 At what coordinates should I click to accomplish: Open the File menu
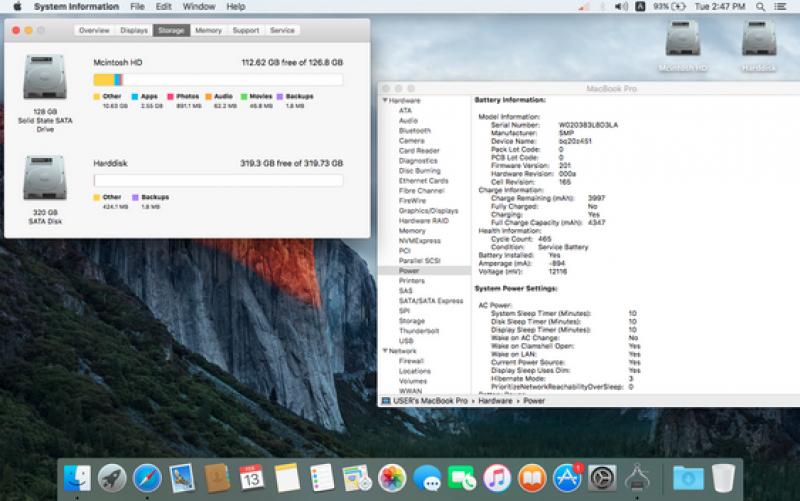[137, 7]
